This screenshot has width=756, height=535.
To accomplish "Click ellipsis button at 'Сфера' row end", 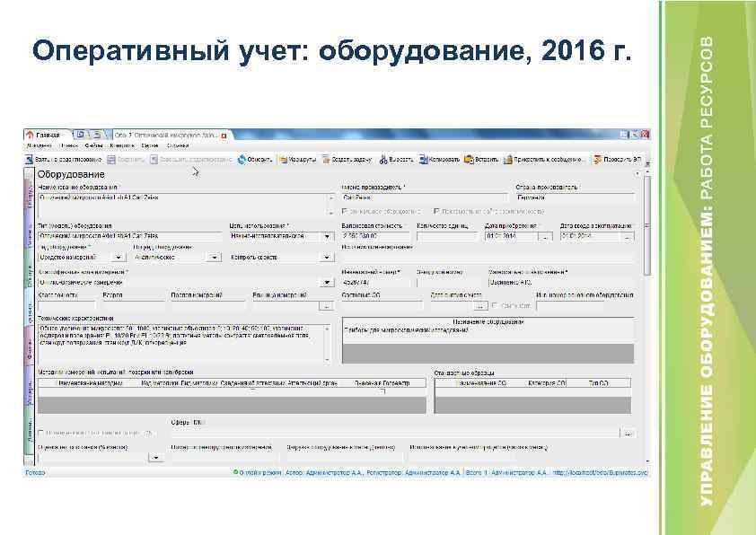I will 628,433.
